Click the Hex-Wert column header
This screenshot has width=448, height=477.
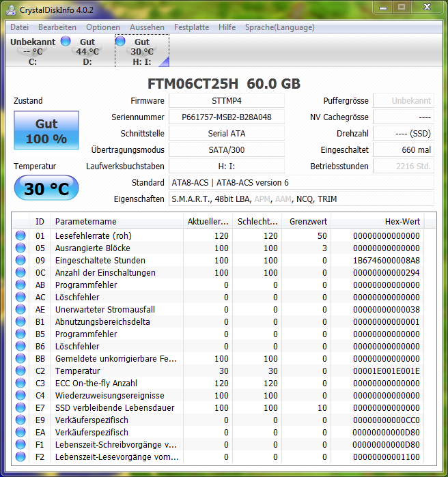click(x=378, y=222)
